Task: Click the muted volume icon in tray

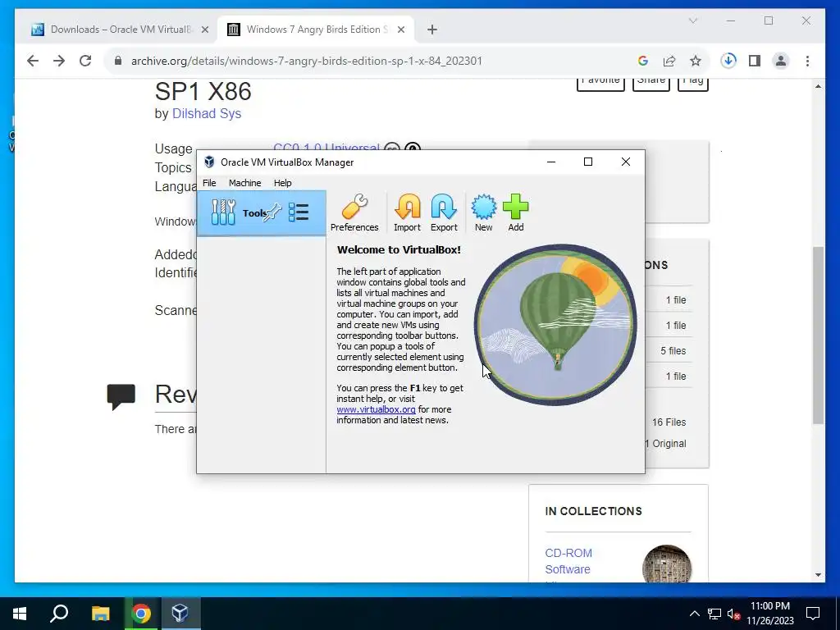Action: pyautogui.click(x=734, y=614)
